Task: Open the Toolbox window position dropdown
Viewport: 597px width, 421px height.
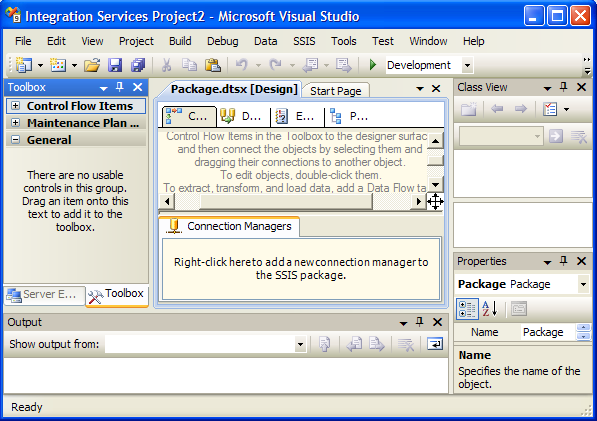Action: pyautogui.click(x=103, y=88)
